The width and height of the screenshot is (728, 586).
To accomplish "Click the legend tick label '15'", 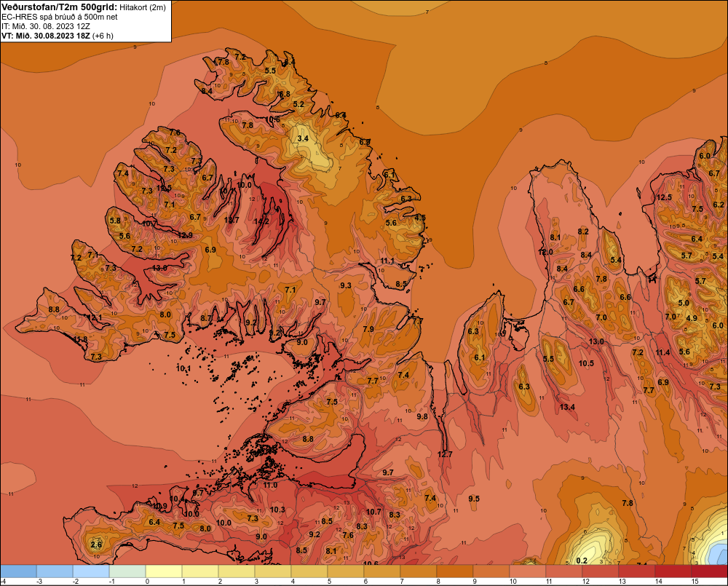I will 695,582.
